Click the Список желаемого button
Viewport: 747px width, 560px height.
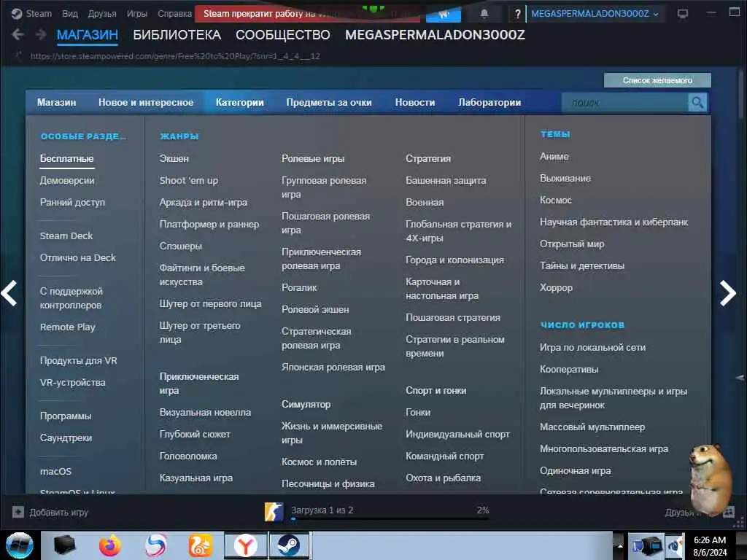point(657,80)
